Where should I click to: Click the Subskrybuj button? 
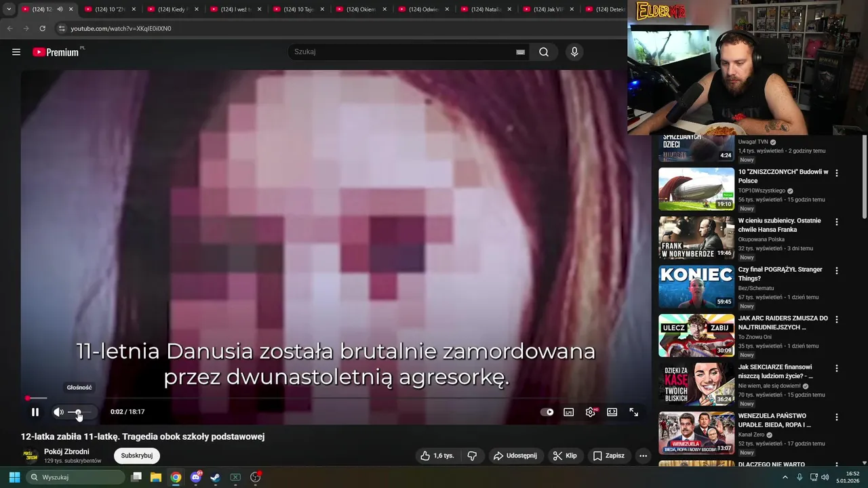[x=137, y=455]
